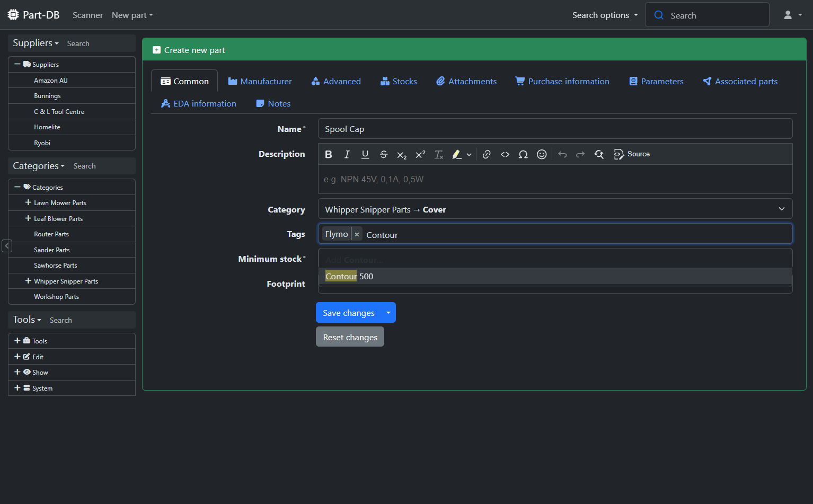Open the emoji picker
The image size is (813, 504).
click(542, 154)
